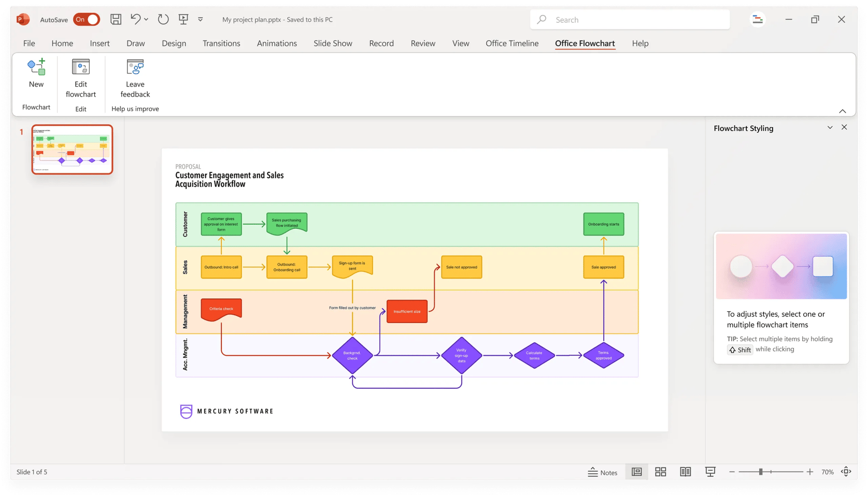
Task: Select slide 1 thumbnail in the panel
Action: click(x=72, y=150)
